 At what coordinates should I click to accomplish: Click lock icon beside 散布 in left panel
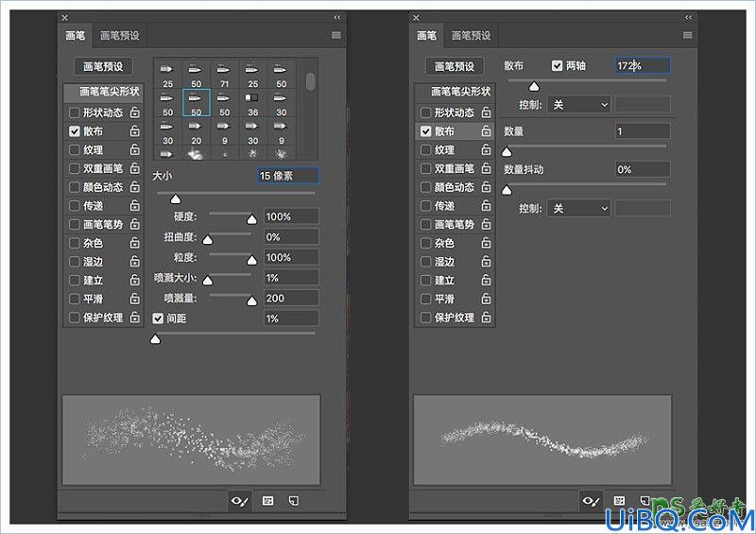135,131
